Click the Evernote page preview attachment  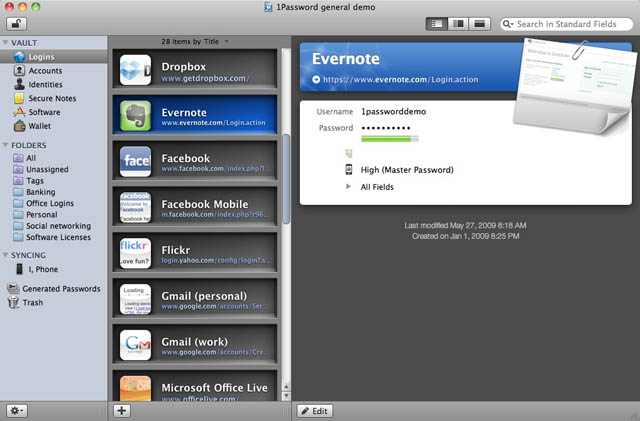573,87
